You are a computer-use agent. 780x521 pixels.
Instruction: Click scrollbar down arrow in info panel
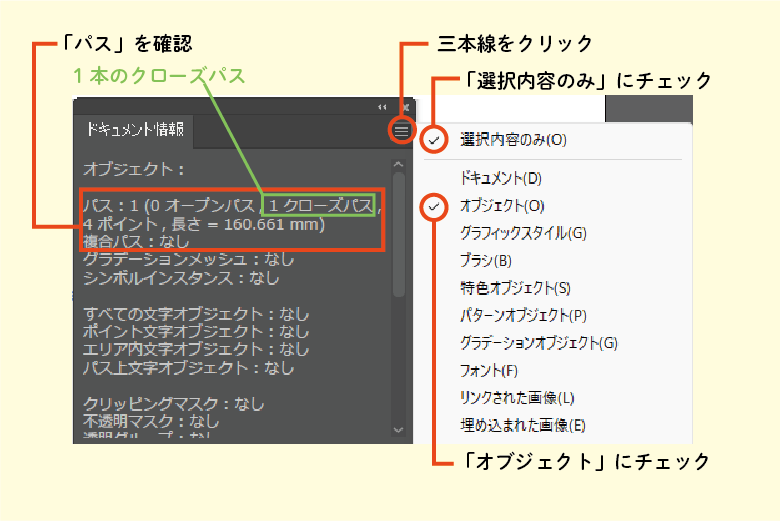click(x=398, y=430)
